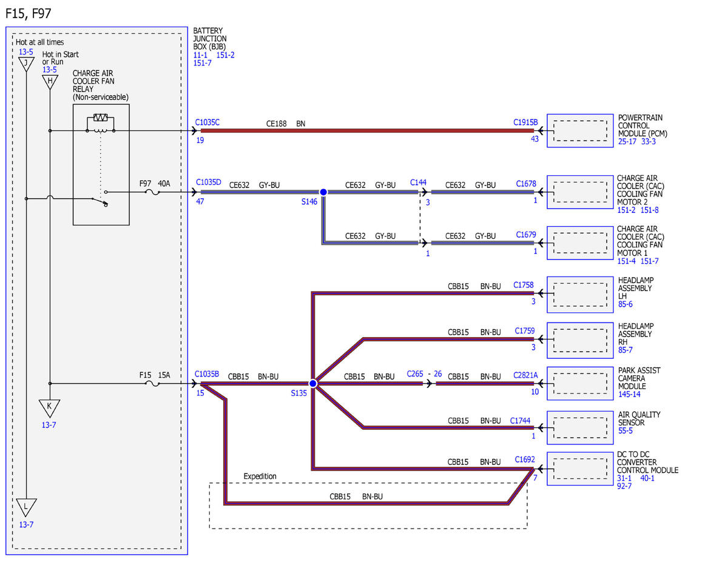Jump to page reference 151-8
728x562 pixels.
tap(649, 210)
